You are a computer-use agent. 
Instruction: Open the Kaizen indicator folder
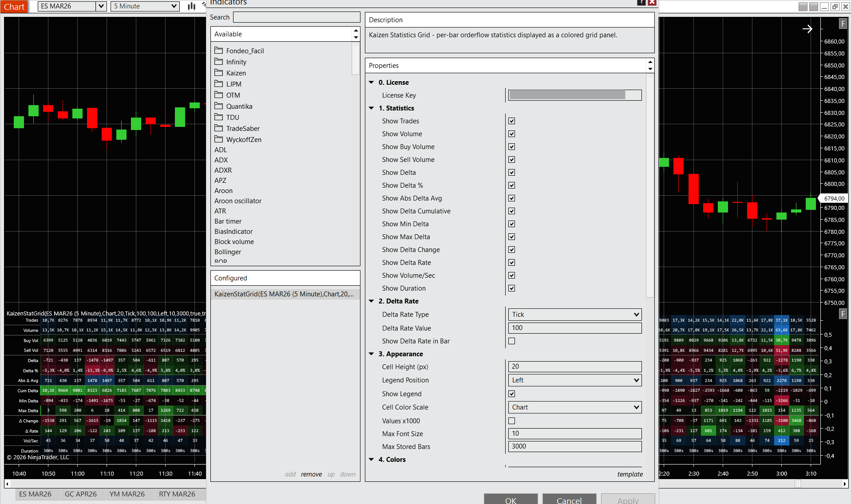[236, 73]
